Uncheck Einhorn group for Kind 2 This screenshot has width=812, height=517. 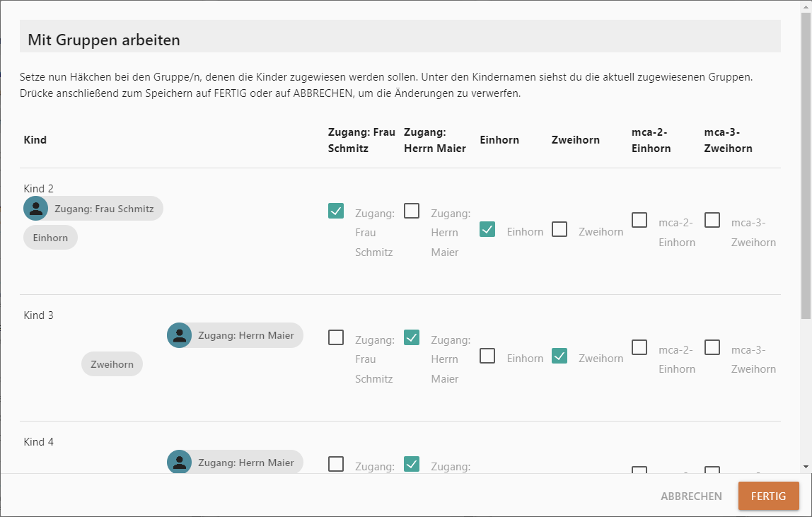click(x=487, y=229)
